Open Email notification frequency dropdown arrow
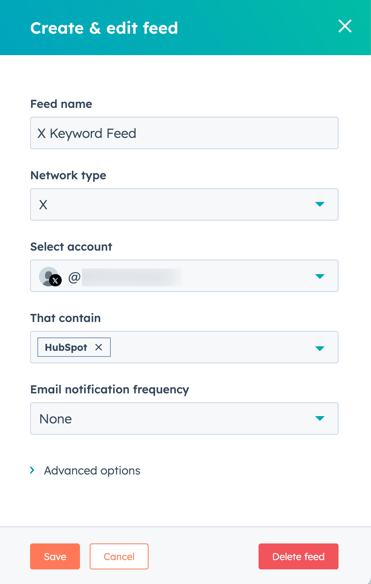 click(320, 418)
